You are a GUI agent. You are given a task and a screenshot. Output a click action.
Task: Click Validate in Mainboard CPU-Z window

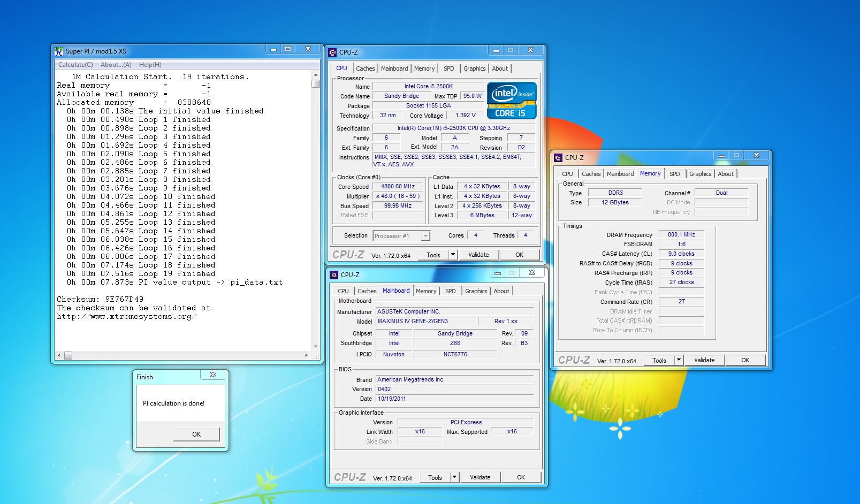click(x=480, y=477)
